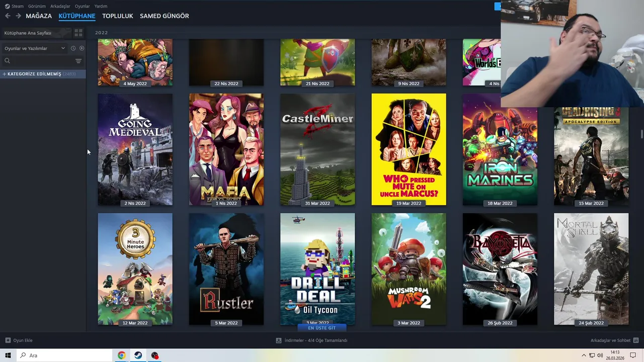This screenshot has width=644, height=362.
Task: Open the SAMED GÜNGÖR profile tab
Action: 165,16
